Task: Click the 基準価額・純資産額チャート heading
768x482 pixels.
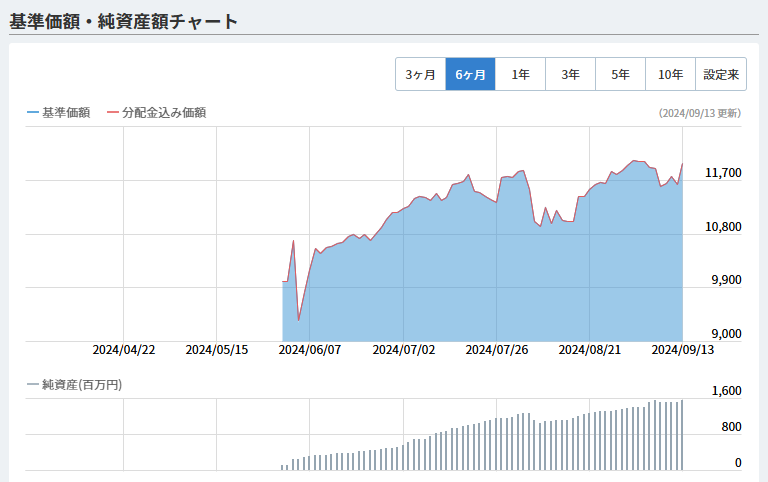Action: click(x=123, y=22)
